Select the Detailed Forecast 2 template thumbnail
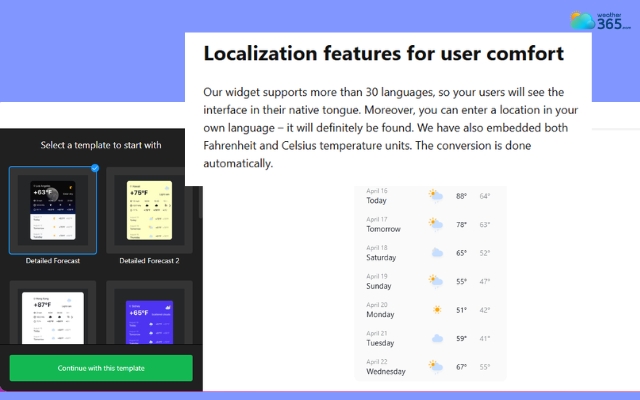Screen dimensions: 640x400 coord(149,210)
